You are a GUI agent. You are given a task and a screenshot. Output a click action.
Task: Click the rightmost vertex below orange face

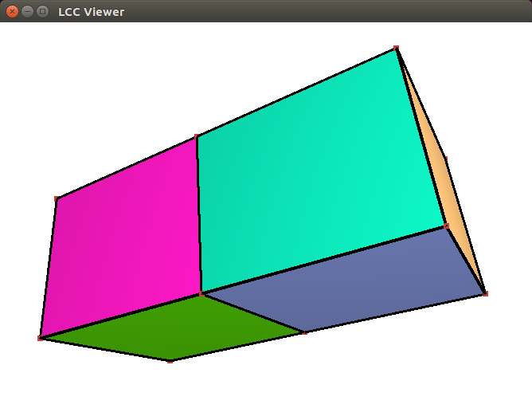(x=485, y=294)
